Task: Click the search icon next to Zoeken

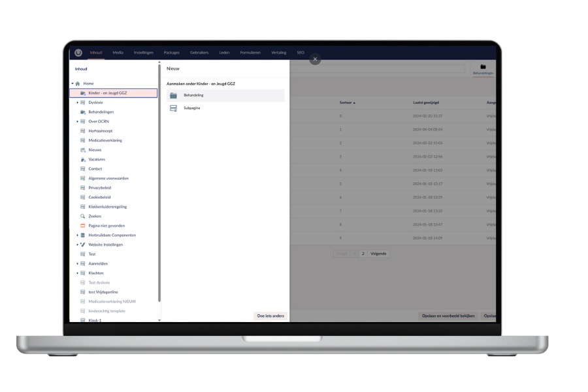Action: coord(82,216)
